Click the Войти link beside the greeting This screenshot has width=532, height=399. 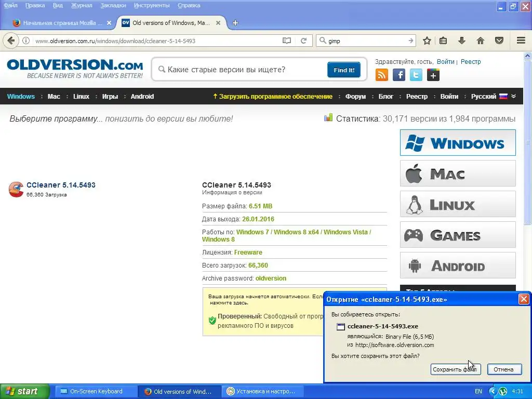[445, 62]
